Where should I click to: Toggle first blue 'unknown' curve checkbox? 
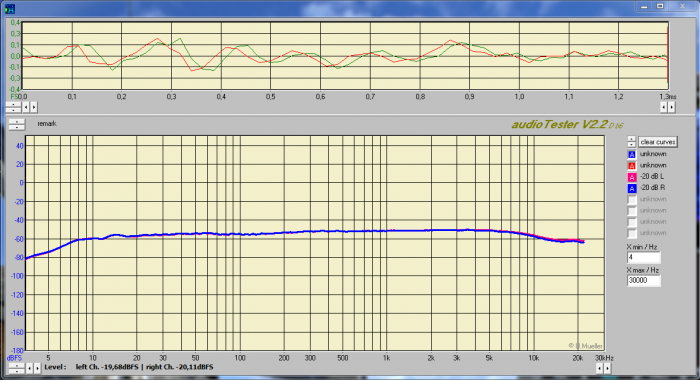pyautogui.click(x=632, y=155)
